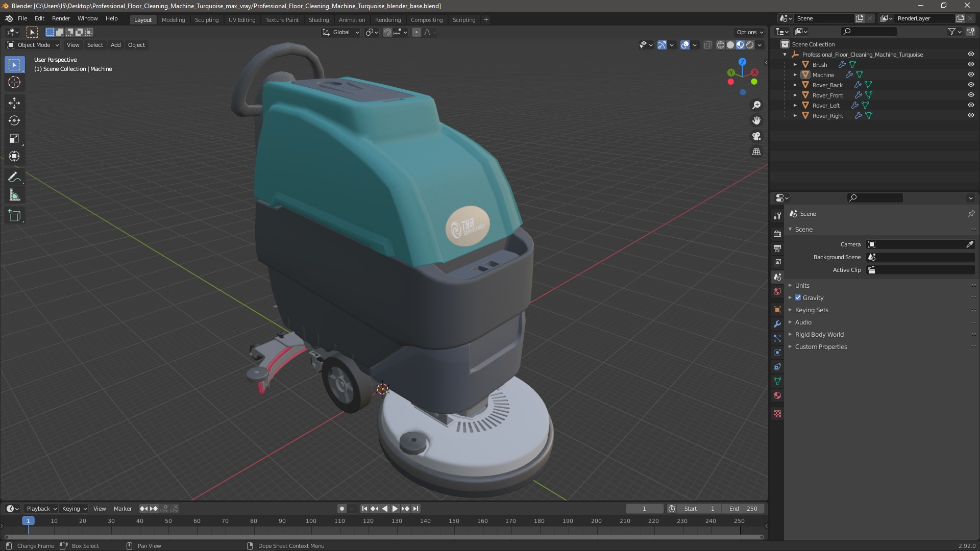Hide Rover_Left object in outliner
Viewport: 980px width, 551px height.
pyautogui.click(x=971, y=105)
